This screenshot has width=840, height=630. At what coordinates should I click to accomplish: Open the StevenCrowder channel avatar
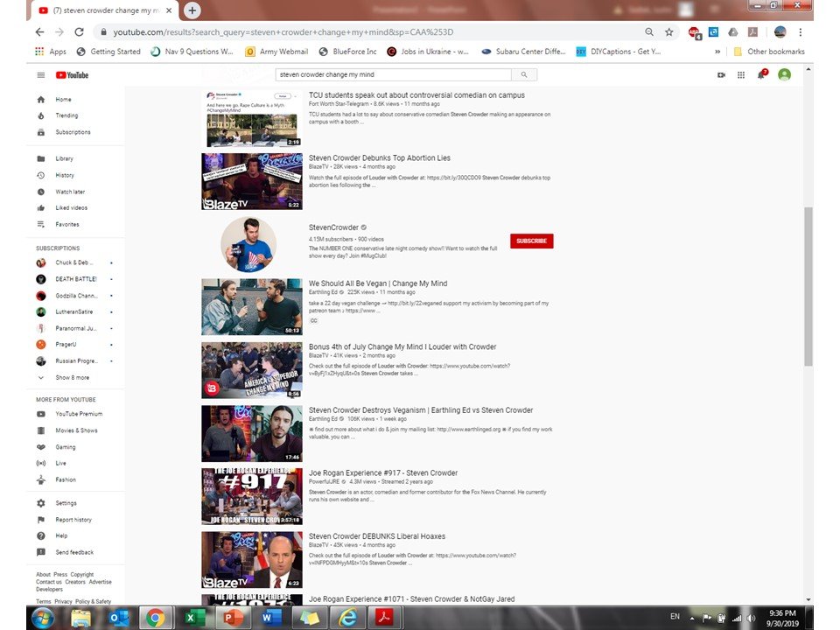point(248,244)
